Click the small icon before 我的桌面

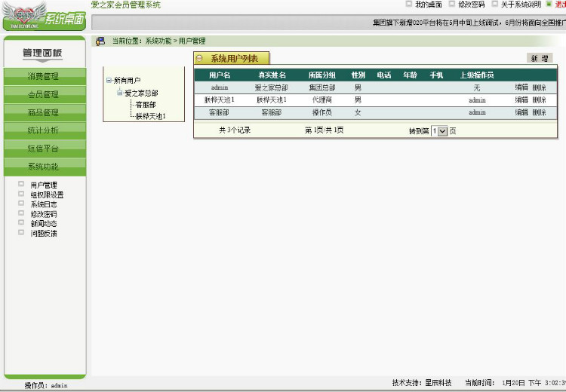[x=408, y=4]
